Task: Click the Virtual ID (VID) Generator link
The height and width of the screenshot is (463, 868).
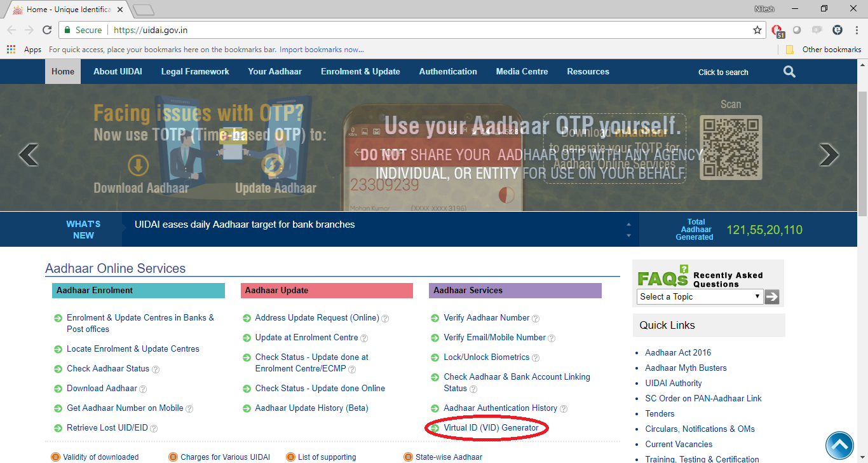Action: (x=491, y=428)
